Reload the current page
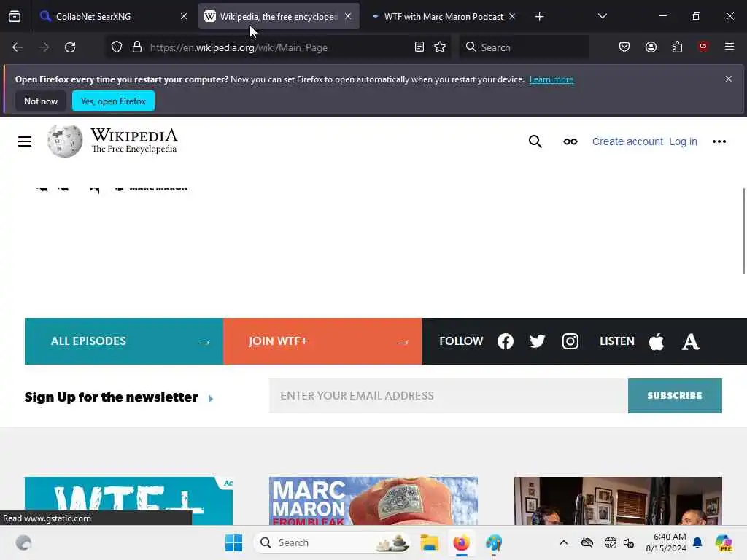Screen dimensions: 747x560 point(70,47)
